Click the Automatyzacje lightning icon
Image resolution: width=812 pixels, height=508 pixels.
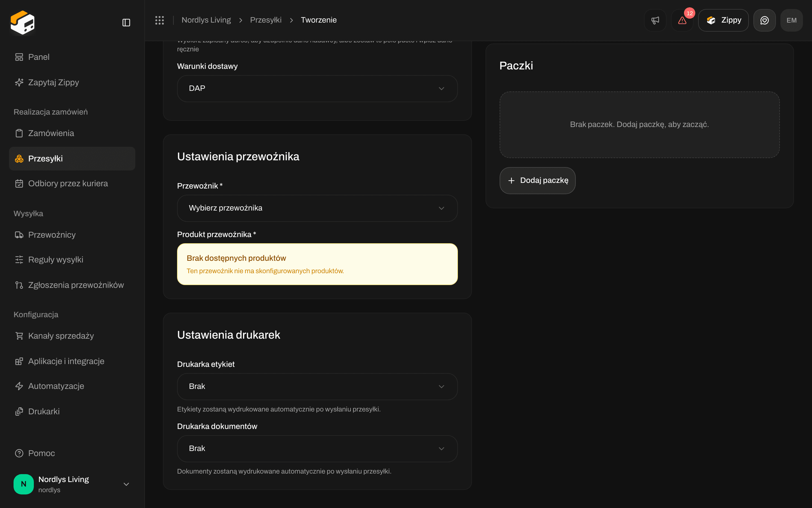pyautogui.click(x=19, y=386)
